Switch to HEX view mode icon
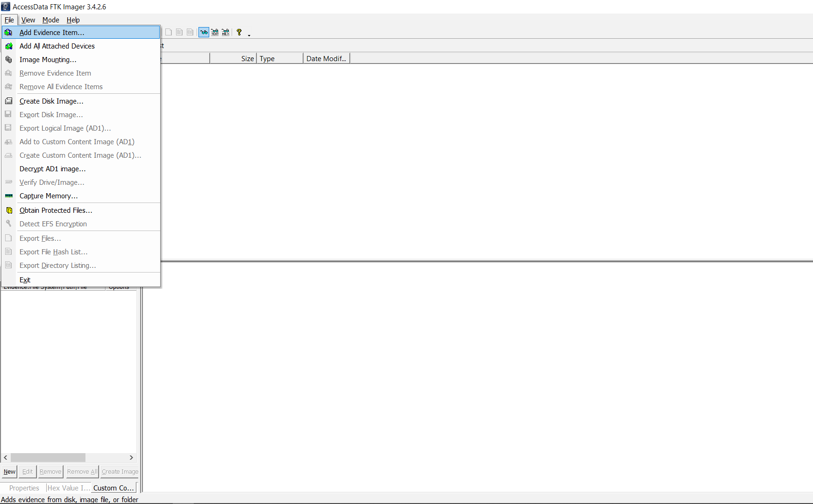This screenshot has height=504, width=813. click(x=226, y=32)
